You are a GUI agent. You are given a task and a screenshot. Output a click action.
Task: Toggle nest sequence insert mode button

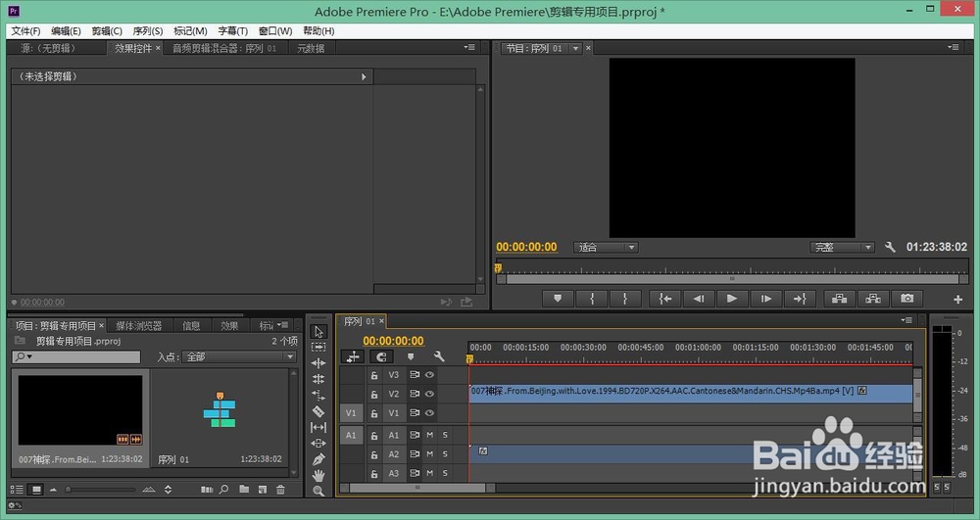click(353, 356)
